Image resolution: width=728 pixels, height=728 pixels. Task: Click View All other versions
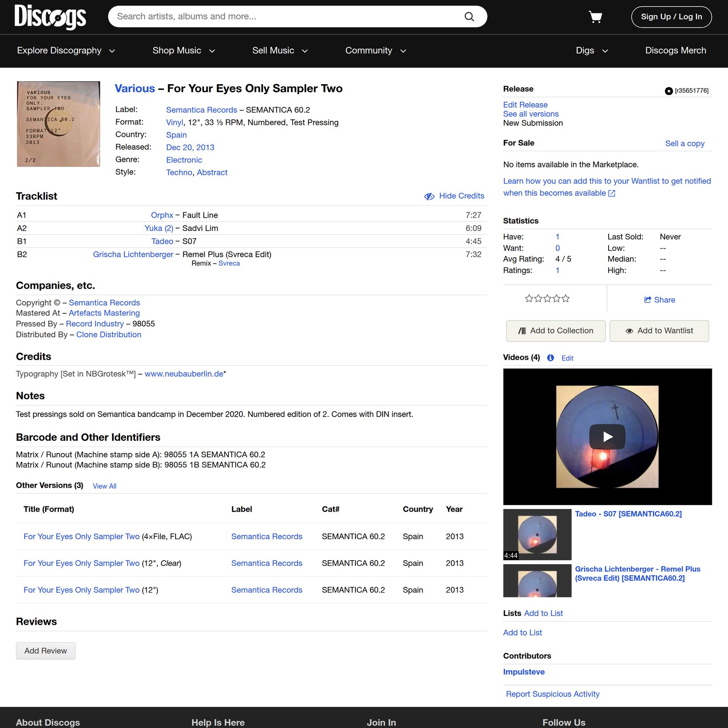(104, 486)
